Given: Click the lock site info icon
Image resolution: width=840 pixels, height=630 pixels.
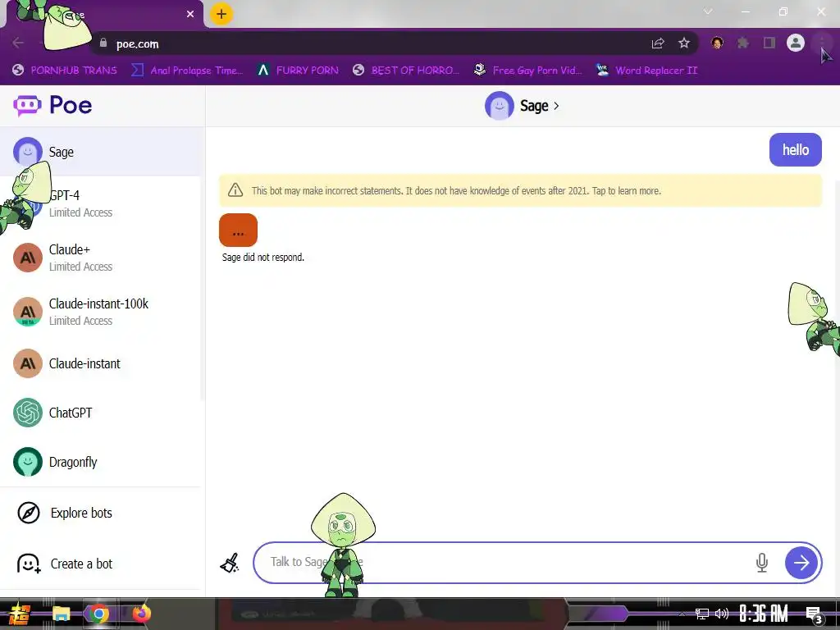Looking at the screenshot, I should (103, 43).
